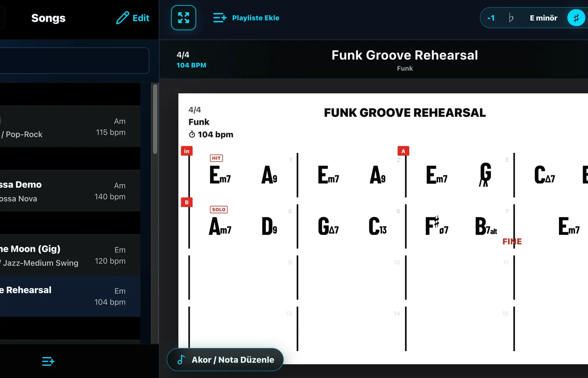Open the Moon (Gig) song entry
This screenshot has width=588, height=378.
(x=70, y=255)
